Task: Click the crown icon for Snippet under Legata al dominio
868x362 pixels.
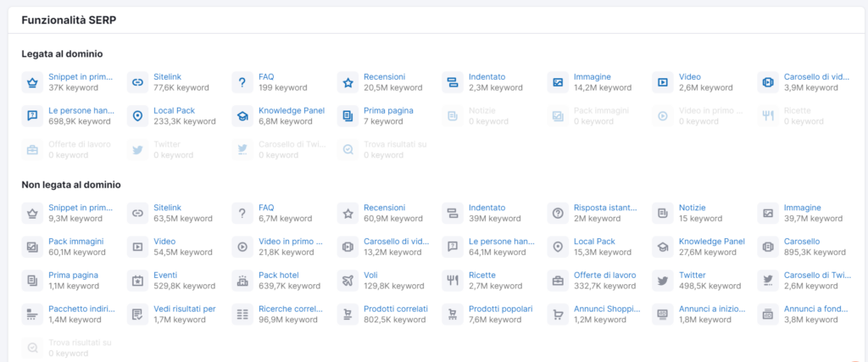Action: coord(32,82)
